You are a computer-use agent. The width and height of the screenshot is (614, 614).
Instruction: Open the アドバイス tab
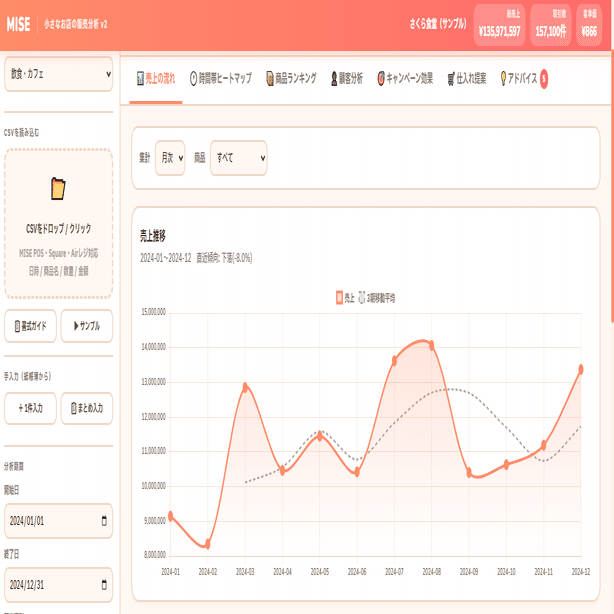pyautogui.click(x=524, y=79)
